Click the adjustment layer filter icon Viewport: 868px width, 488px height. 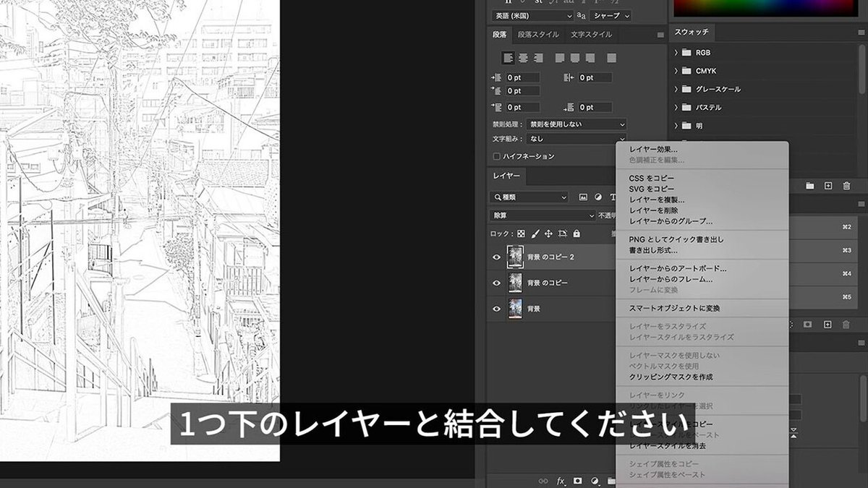point(599,197)
